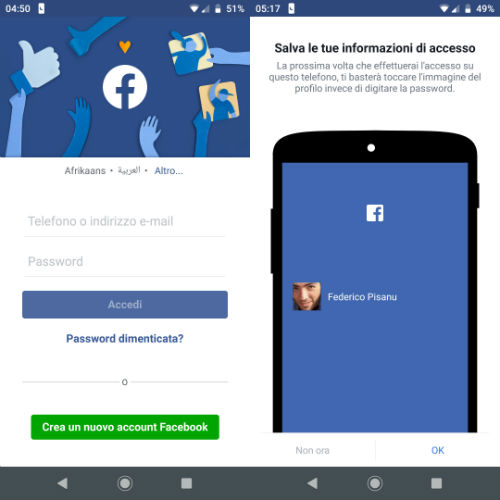Focus the Password input field
This screenshot has height=500, width=500.
point(125,262)
